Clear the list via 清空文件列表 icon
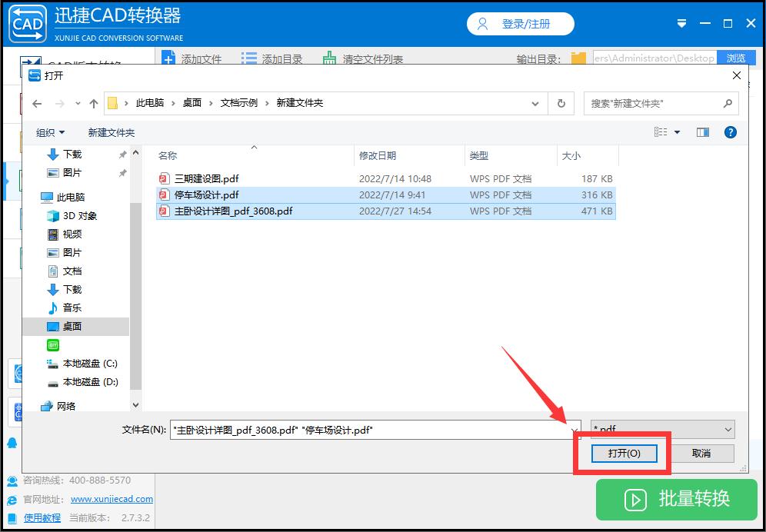The height and width of the screenshot is (532, 766). 328,57
